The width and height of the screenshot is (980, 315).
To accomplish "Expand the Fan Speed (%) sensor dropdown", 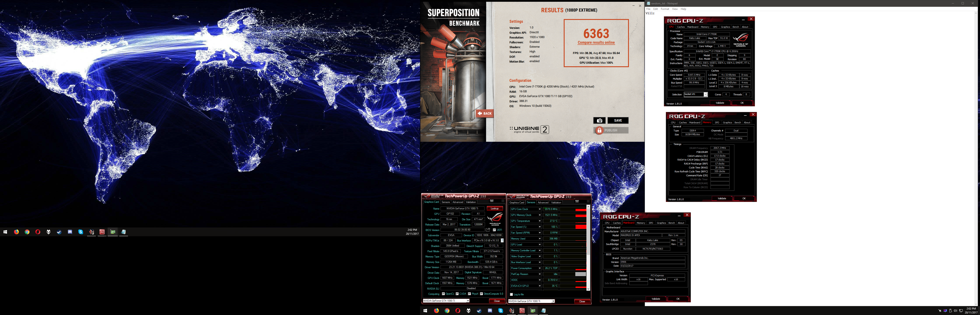I will (539, 227).
